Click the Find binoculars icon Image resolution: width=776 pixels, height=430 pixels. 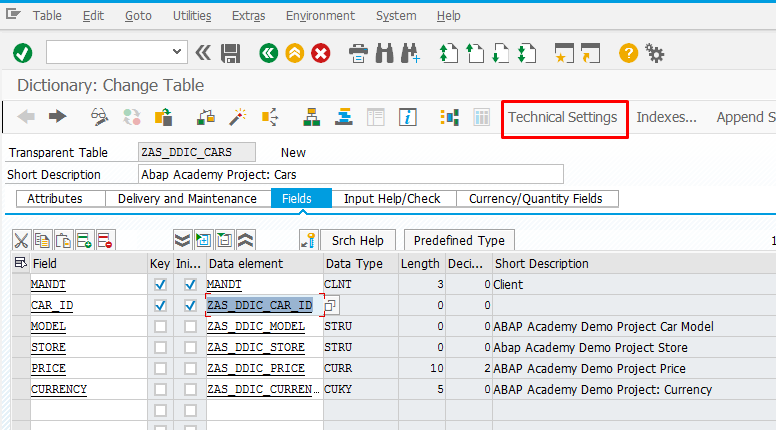(x=385, y=53)
